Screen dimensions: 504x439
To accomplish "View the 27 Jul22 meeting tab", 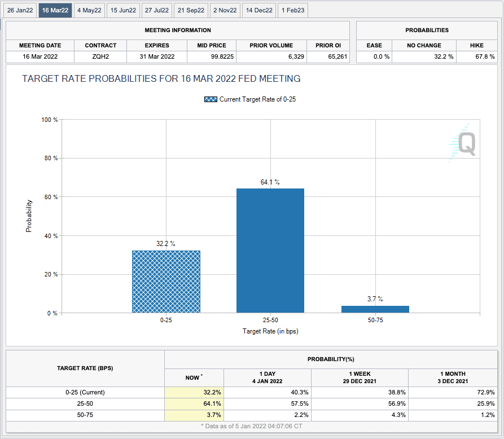I will (x=156, y=10).
